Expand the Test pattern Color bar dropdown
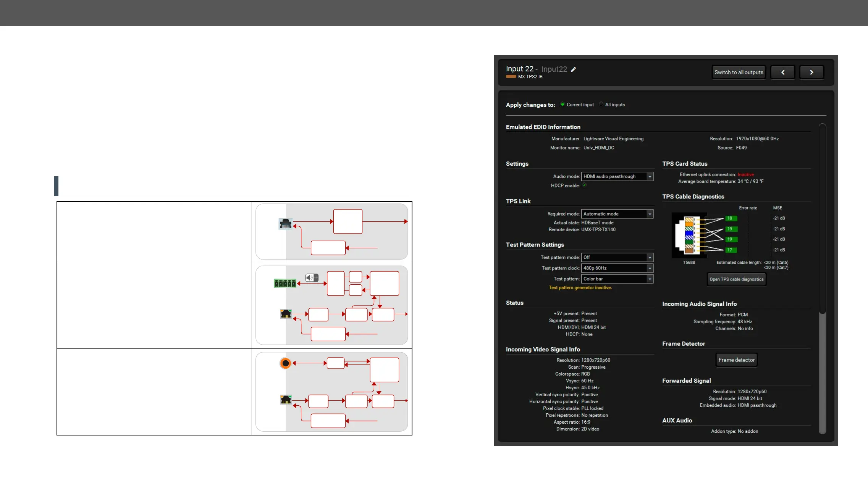The image size is (868, 487). pyautogui.click(x=617, y=279)
